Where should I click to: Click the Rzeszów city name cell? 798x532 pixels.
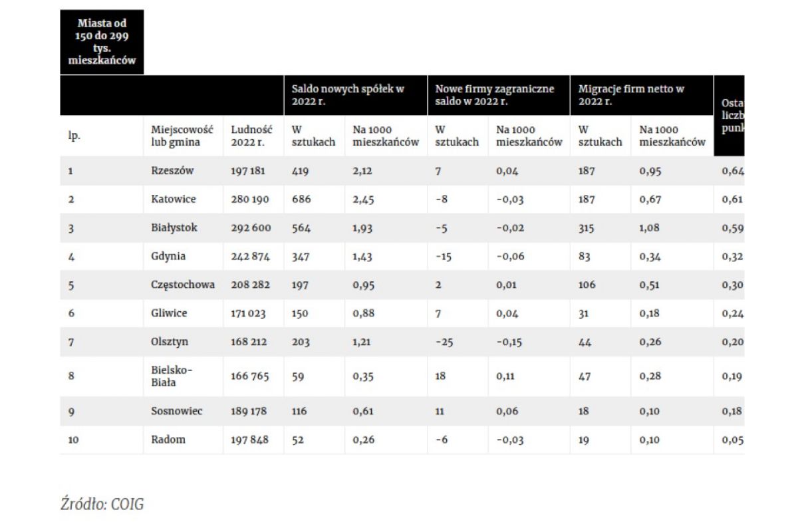pyautogui.click(x=172, y=171)
